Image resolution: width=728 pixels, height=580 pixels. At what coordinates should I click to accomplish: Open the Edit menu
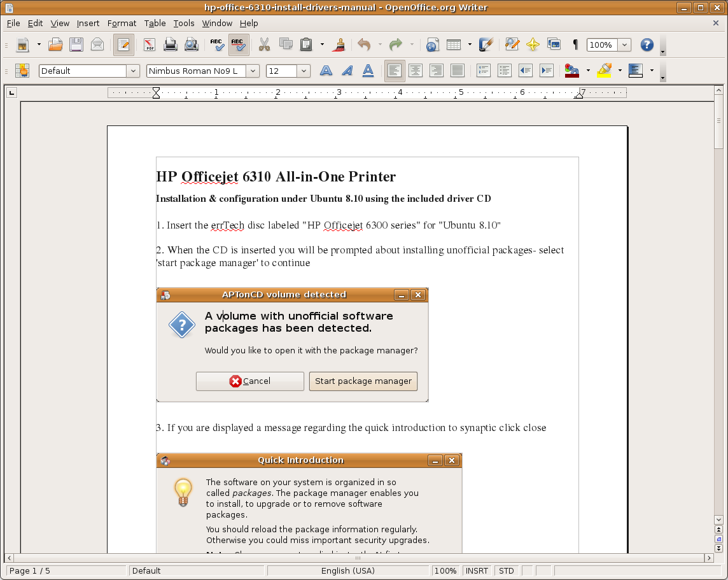[35, 23]
